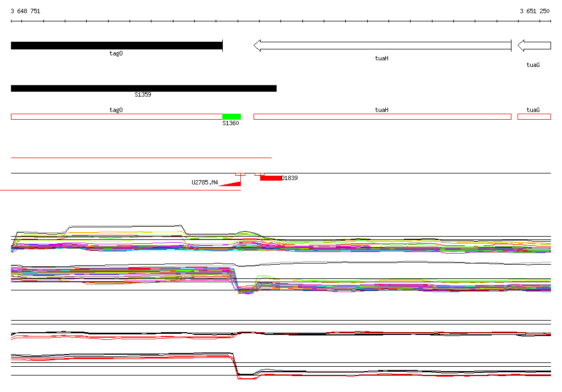Select the red outlined tagO box

pyautogui.click(x=117, y=116)
